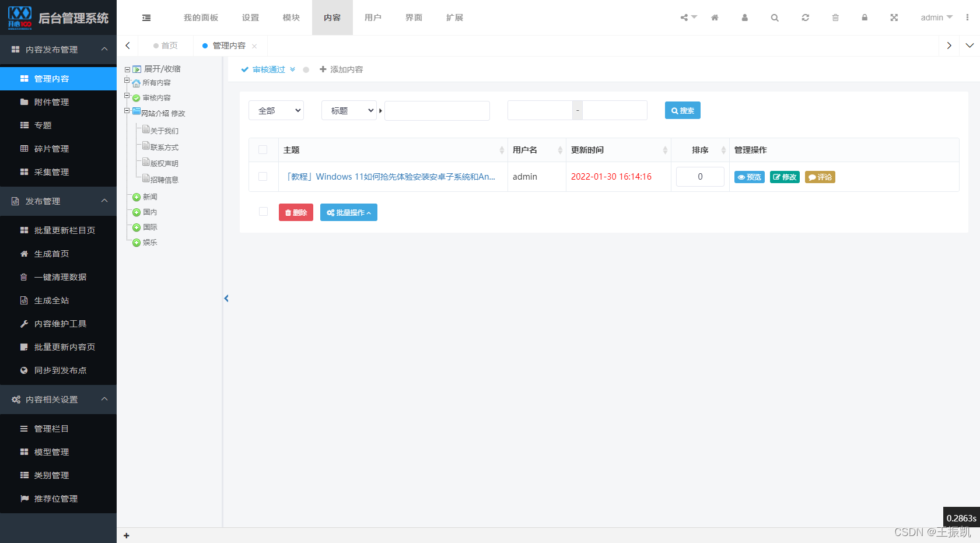Select 联系方式 in the category tree
This screenshot has width=980, height=543.
tap(164, 148)
